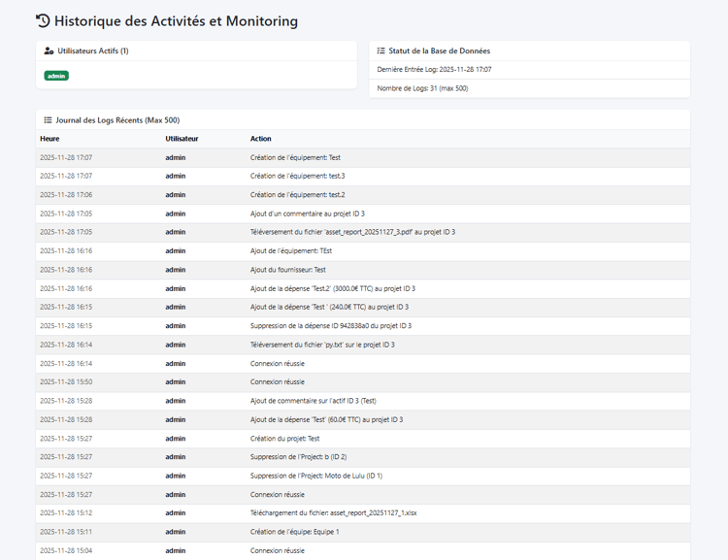728x560 pixels.
Task: Select the 'Création de l'équipement: test.3' log row
Action: click(x=297, y=176)
